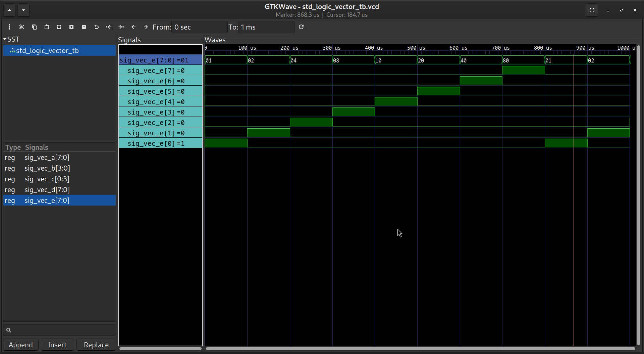Select the sig_vec_e[3] trace row
Viewport: 644px width, 354px height.
[x=160, y=112]
